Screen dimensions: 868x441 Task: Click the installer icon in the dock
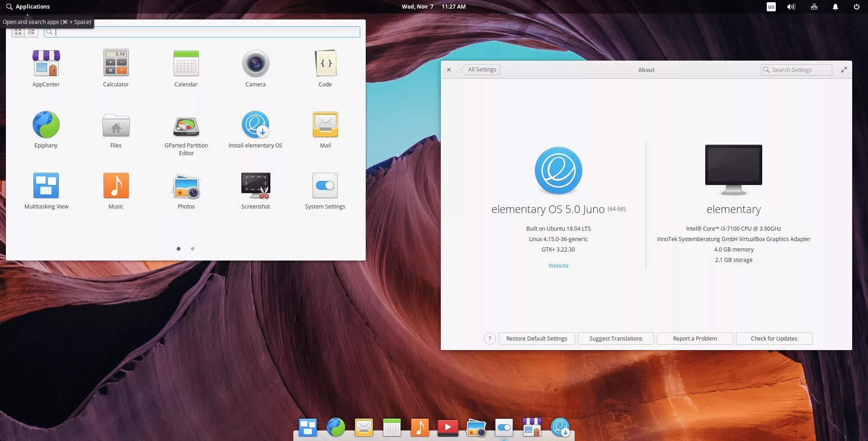click(560, 427)
